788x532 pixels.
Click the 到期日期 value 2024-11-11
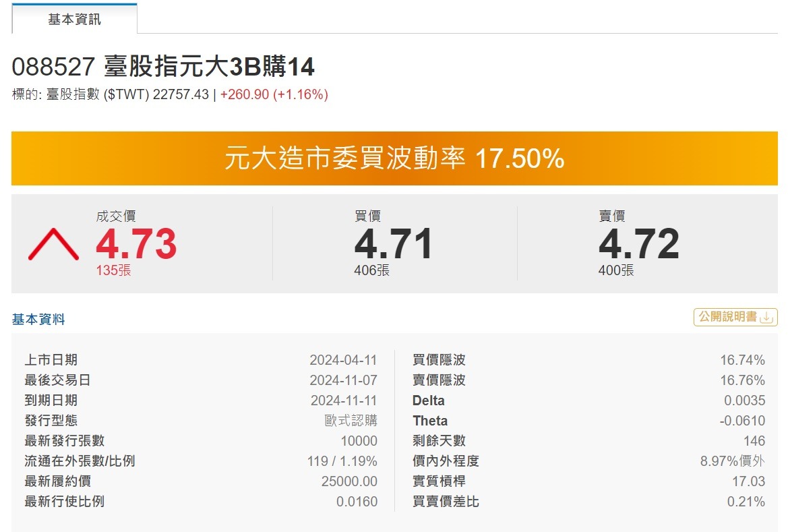click(344, 401)
